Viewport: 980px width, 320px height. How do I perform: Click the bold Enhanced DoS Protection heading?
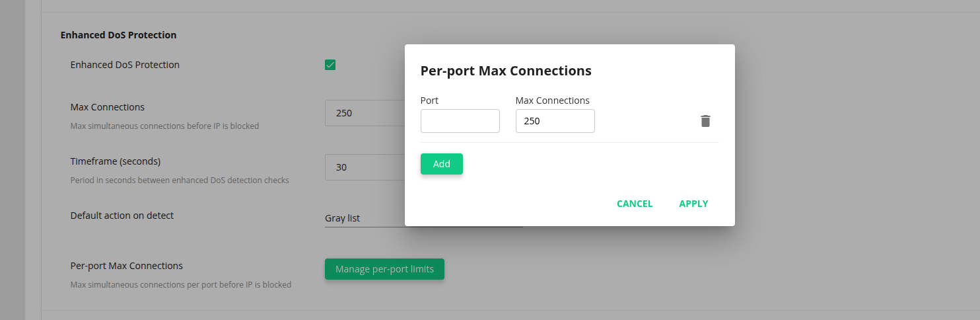tap(118, 35)
